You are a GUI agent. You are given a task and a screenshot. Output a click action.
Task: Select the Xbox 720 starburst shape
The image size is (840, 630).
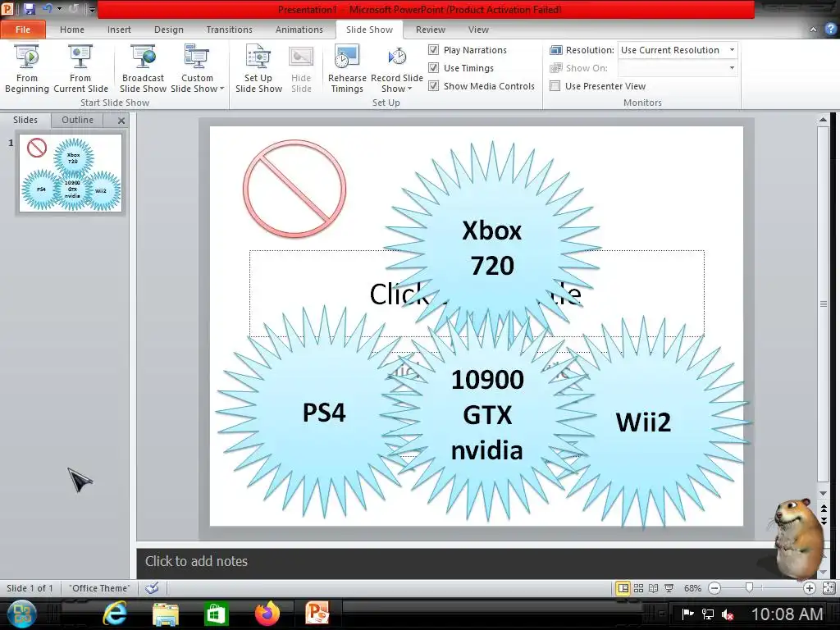point(492,248)
